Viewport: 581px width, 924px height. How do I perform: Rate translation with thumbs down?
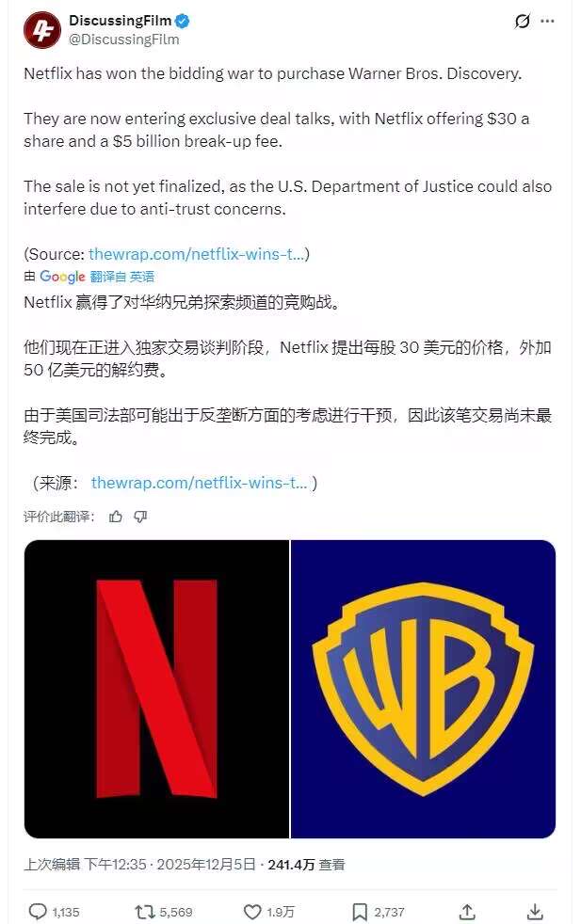(x=140, y=517)
